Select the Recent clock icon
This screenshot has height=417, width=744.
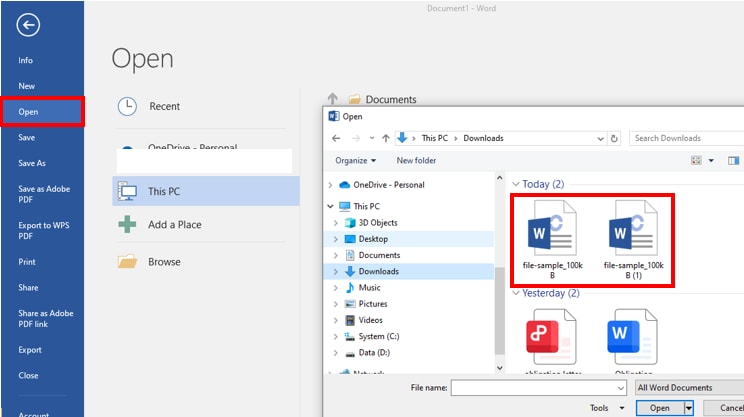[127, 106]
